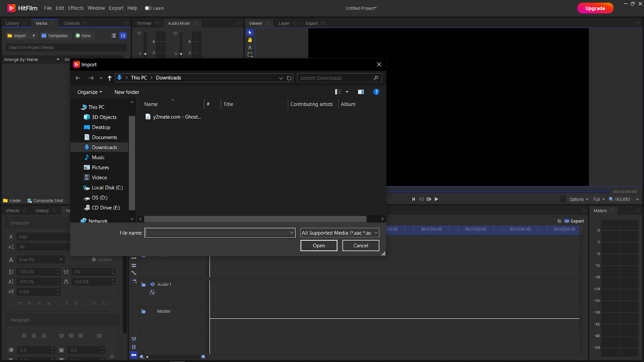
Task: Open Templates in Media panel
Action: tap(55, 35)
